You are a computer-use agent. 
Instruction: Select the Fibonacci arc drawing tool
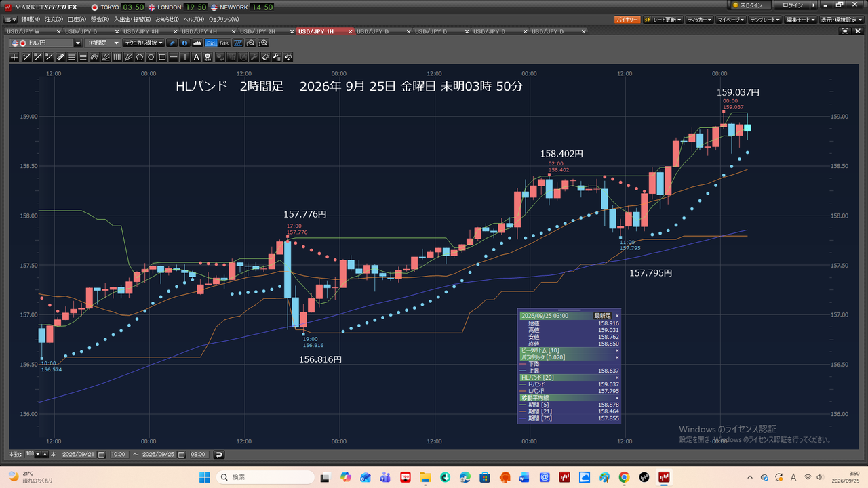coord(94,57)
